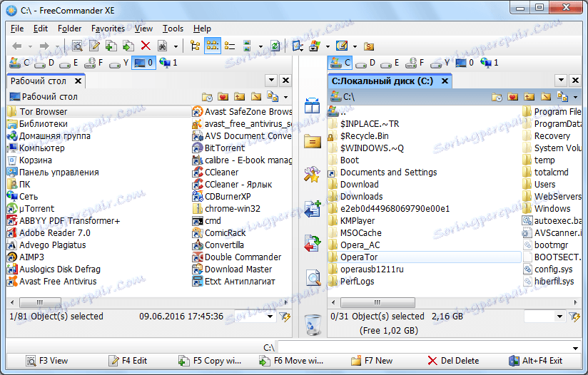Open the thumbnails view dropdown arrow

click(x=260, y=46)
